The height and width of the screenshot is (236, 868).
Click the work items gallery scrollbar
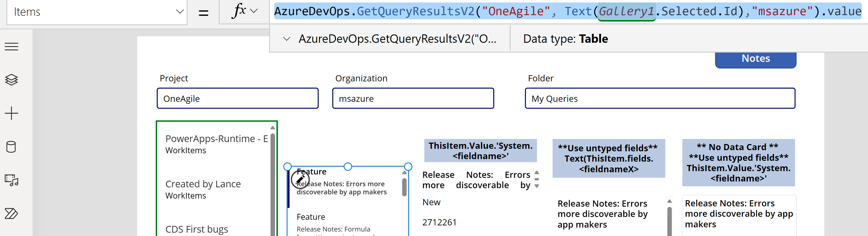(404, 187)
